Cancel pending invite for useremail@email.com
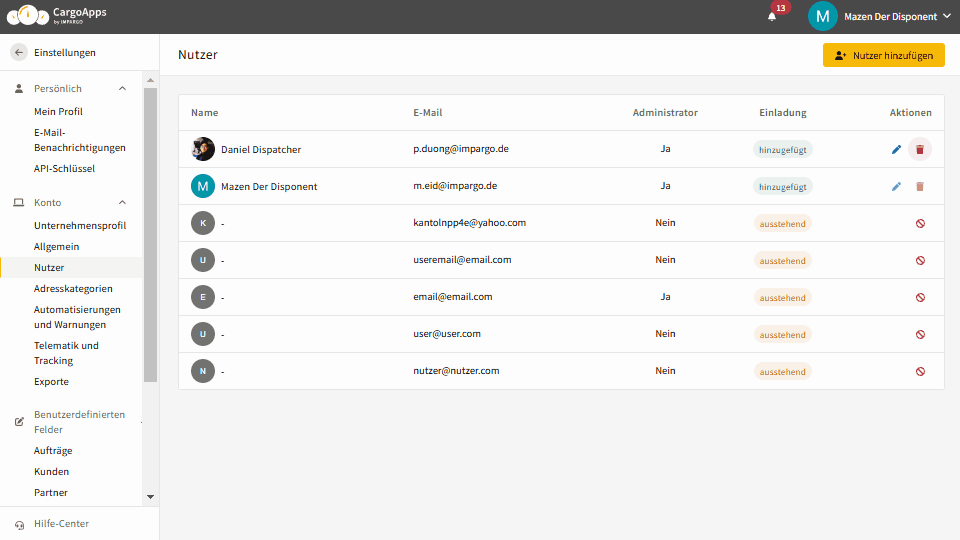Image resolution: width=960 pixels, height=540 pixels. click(920, 260)
